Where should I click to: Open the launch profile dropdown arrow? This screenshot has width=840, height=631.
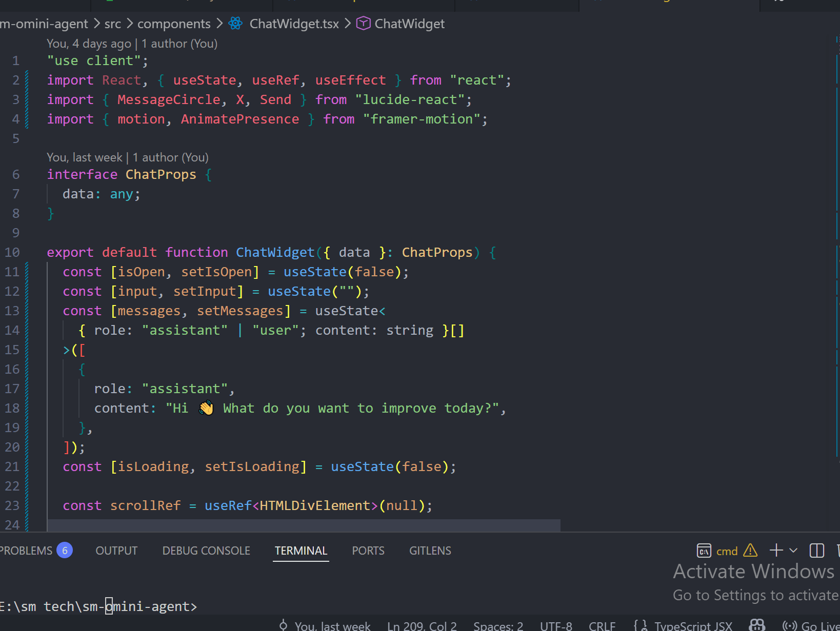[793, 551]
